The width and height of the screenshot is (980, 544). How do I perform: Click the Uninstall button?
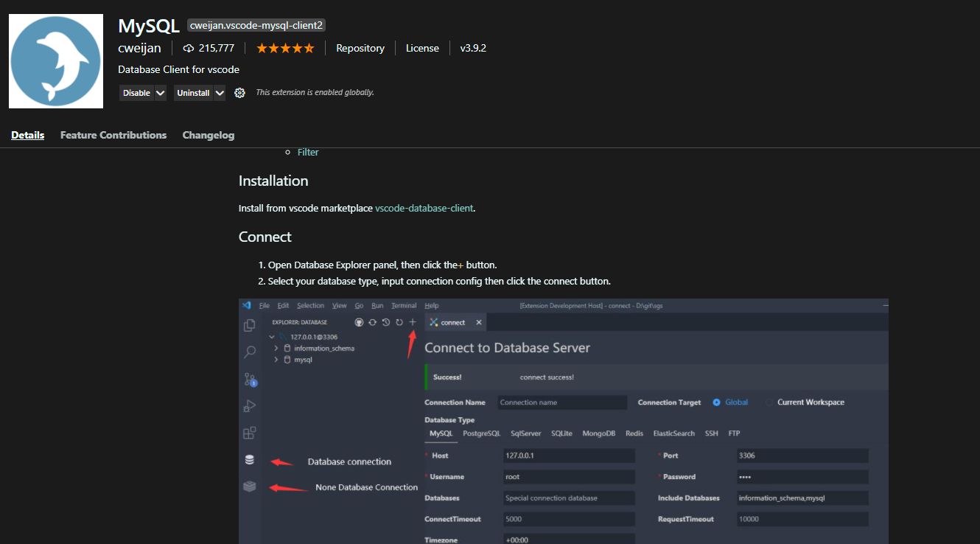click(193, 93)
